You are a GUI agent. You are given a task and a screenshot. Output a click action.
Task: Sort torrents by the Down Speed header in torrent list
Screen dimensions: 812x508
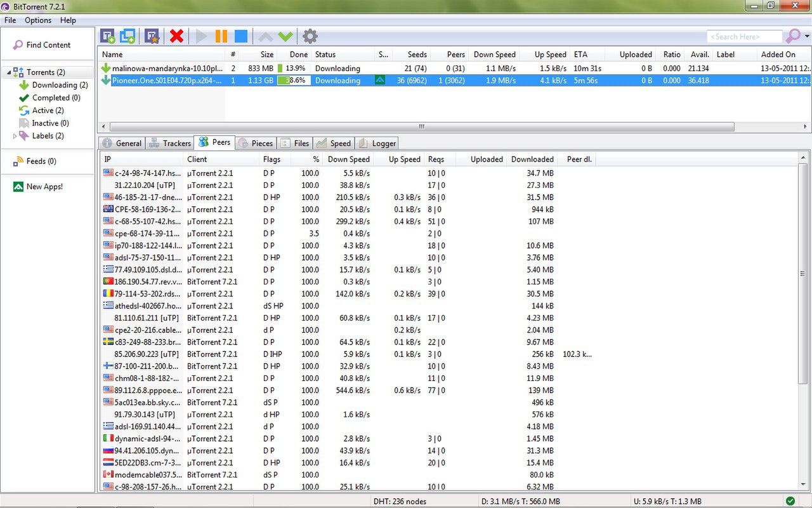(494, 55)
